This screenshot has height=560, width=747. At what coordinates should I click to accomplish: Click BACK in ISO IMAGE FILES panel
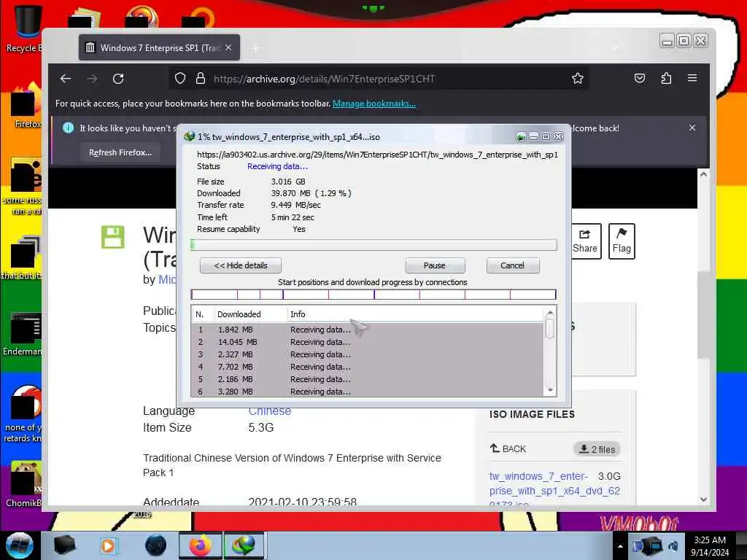508,448
